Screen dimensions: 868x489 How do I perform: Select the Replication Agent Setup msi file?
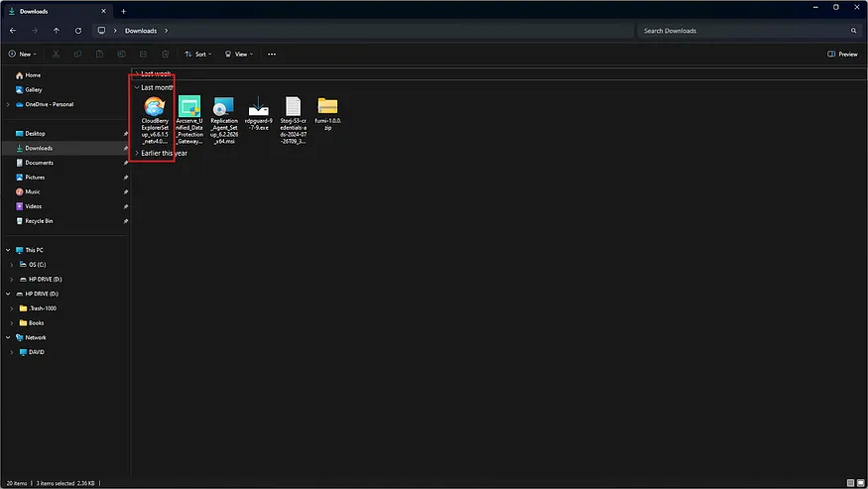pyautogui.click(x=224, y=121)
